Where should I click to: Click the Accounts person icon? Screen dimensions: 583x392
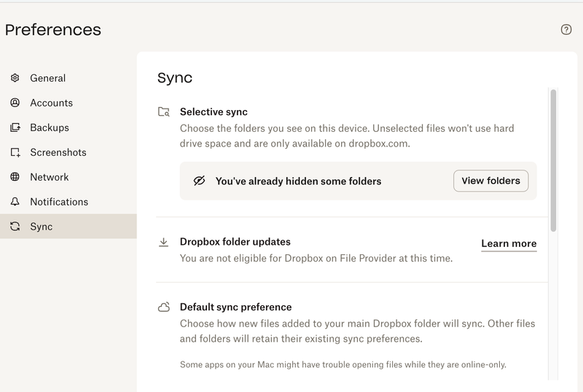15,103
